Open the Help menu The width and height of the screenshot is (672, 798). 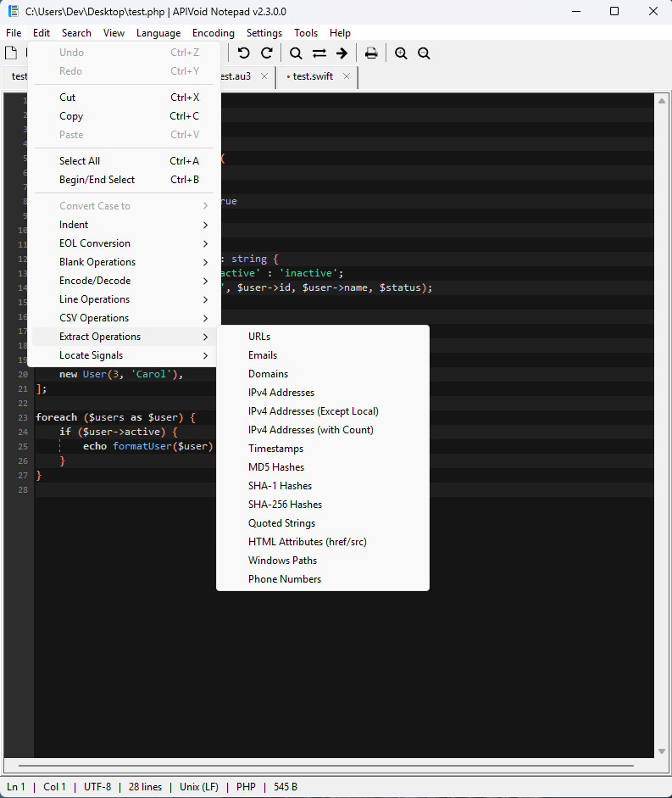tap(340, 32)
